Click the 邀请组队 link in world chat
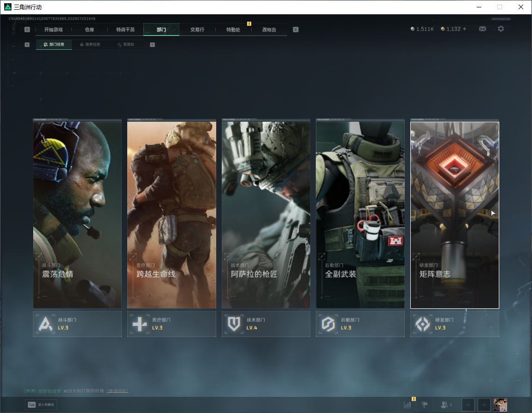532x413 pixels. pos(118,391)
